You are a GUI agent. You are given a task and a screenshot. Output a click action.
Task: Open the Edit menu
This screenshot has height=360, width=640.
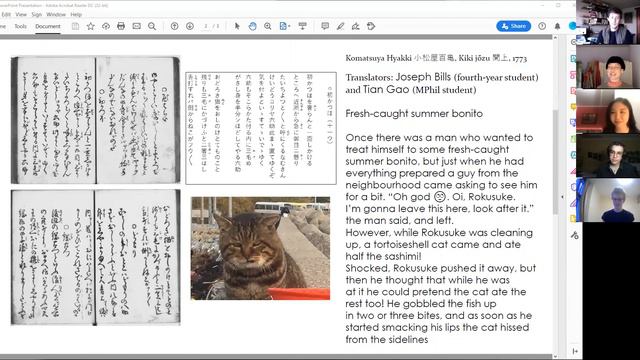coord(6,14)
